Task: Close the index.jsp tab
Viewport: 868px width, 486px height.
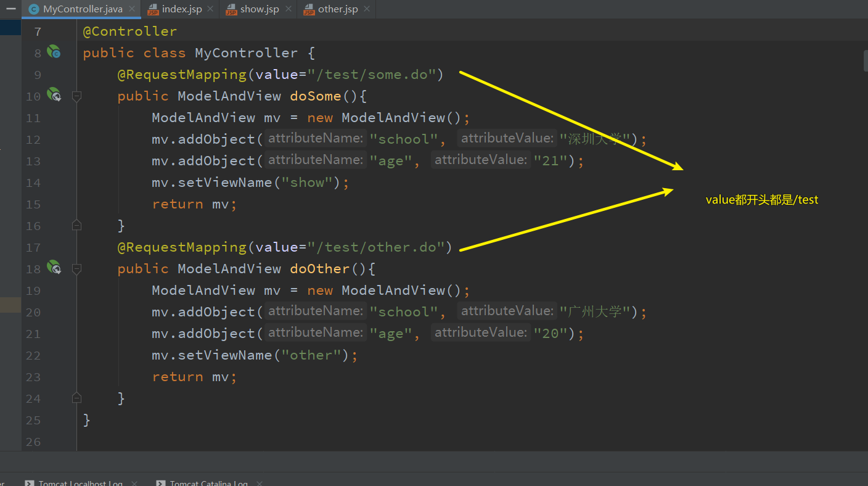Action: [x=210, y=9]
